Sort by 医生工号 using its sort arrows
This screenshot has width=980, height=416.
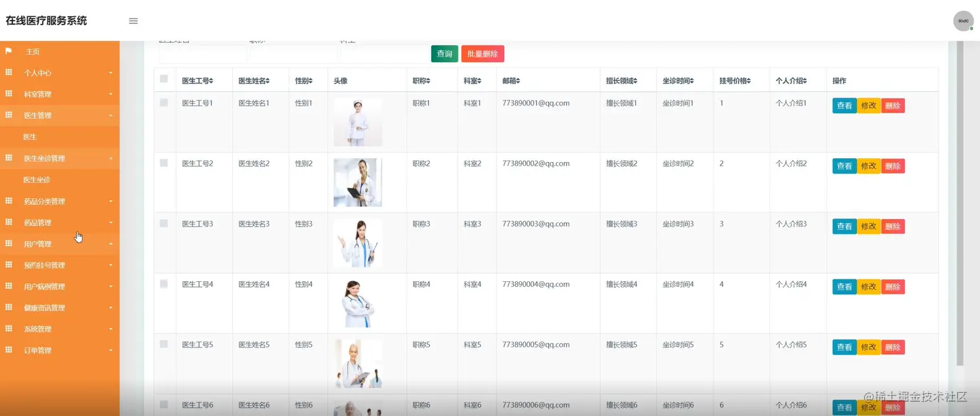click(211, 81)
